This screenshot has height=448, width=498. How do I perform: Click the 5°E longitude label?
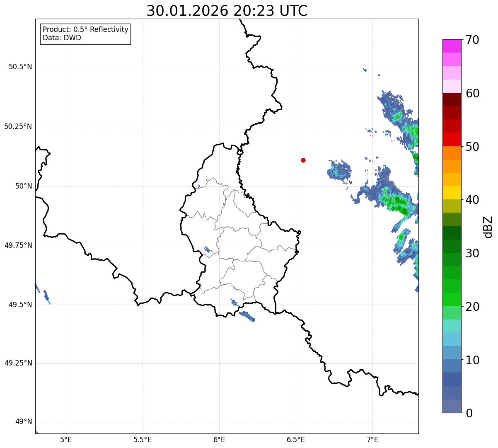[66, 440]
